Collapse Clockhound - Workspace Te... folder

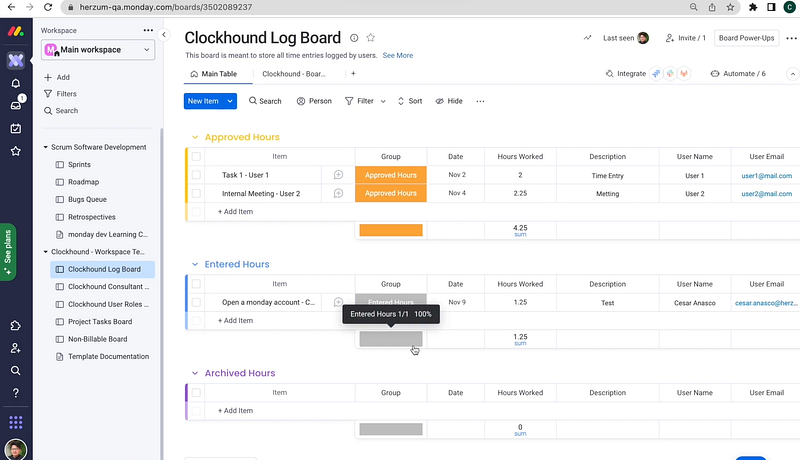[45, 252]
